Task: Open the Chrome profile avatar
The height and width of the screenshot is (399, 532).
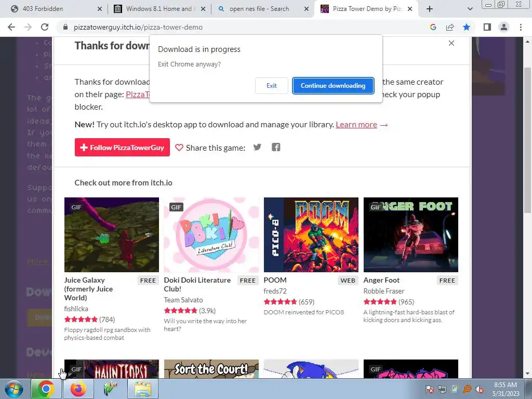Action: [504, 27]
